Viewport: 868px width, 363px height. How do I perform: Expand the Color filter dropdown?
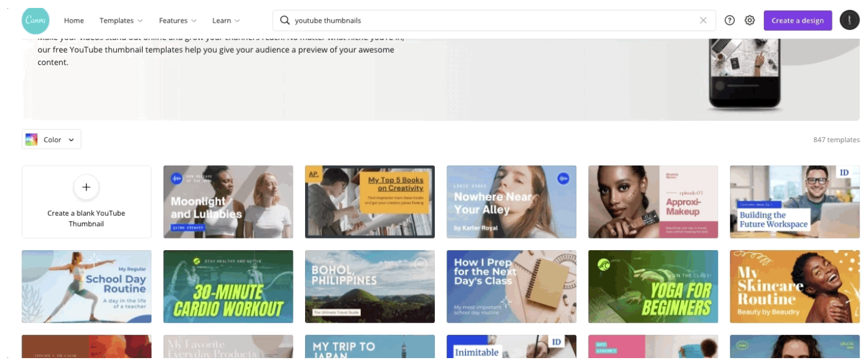(51, 139)
